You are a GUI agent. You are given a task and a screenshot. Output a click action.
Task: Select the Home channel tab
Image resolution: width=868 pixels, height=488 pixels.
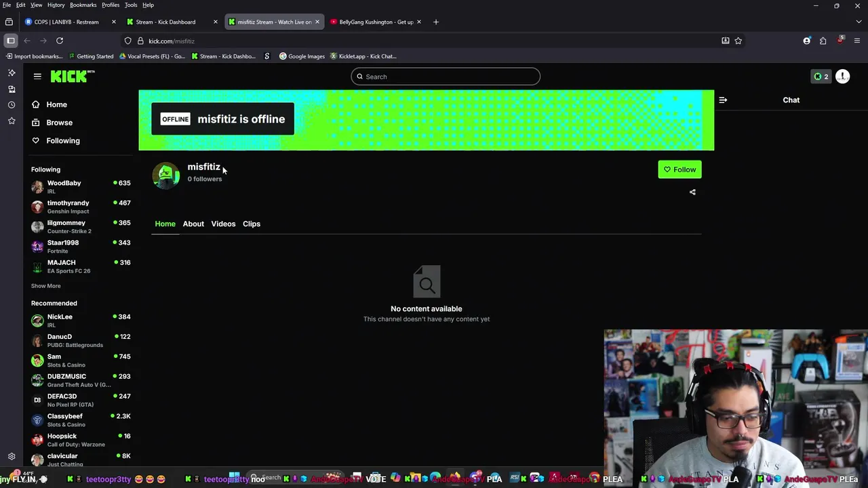[x=165, y=224]
